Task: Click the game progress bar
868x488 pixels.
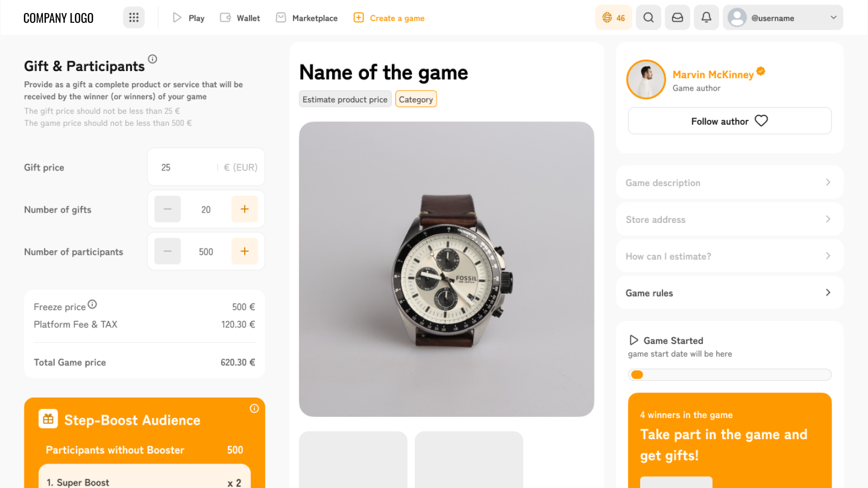Action: 730,375
